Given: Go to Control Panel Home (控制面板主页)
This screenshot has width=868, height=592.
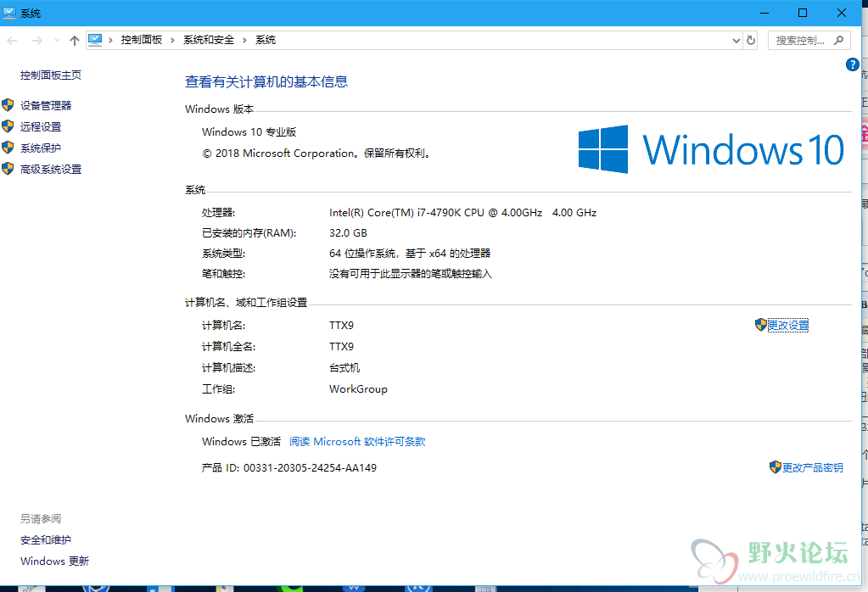Looking at the screenshot, I should click(x=51, y=75).
